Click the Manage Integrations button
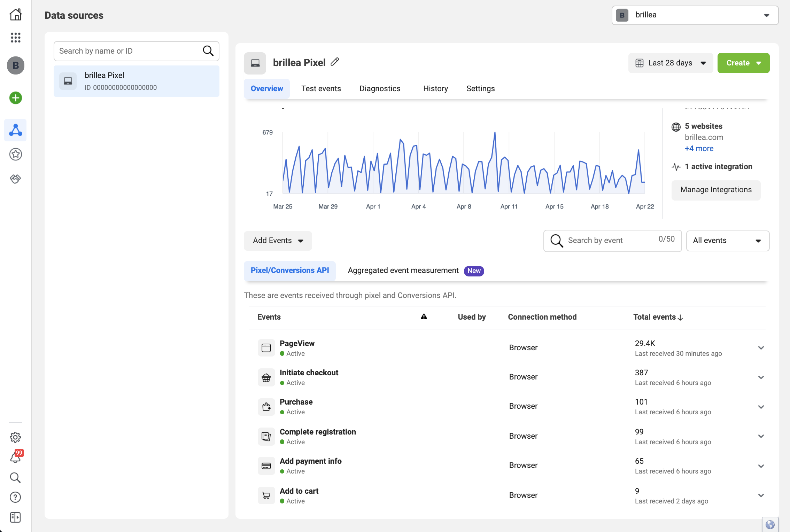 click(716, 190)
